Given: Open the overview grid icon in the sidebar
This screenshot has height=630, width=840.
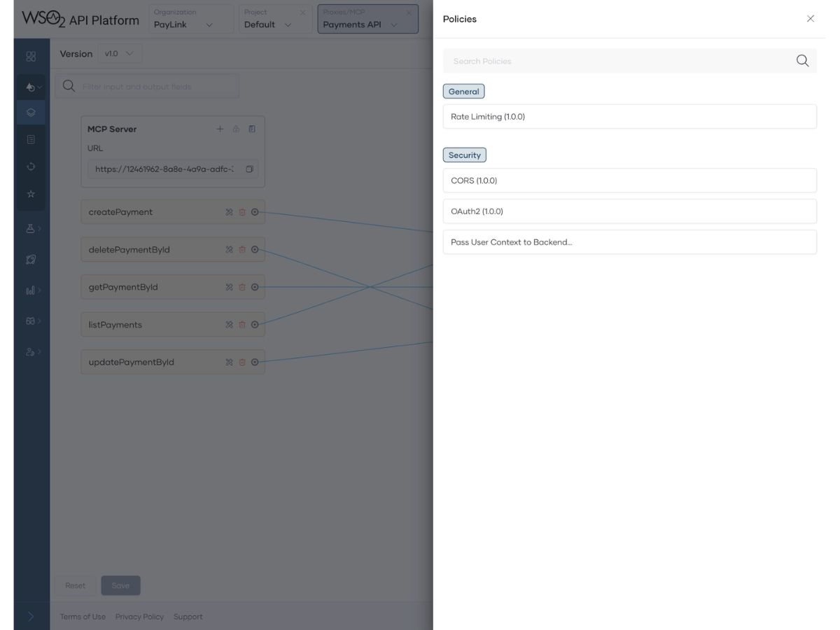Looking at the screenshot, I should 31,56.
